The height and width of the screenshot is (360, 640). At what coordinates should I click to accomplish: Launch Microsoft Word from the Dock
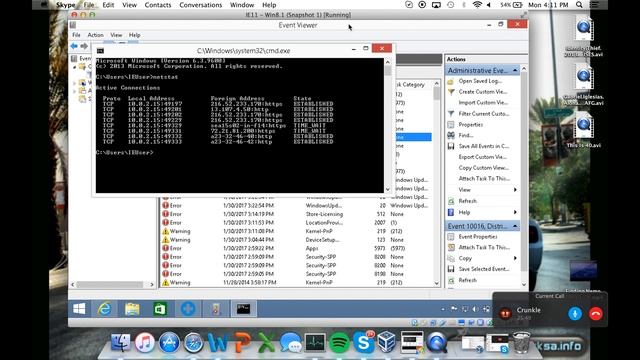click(x=218, y=342)
